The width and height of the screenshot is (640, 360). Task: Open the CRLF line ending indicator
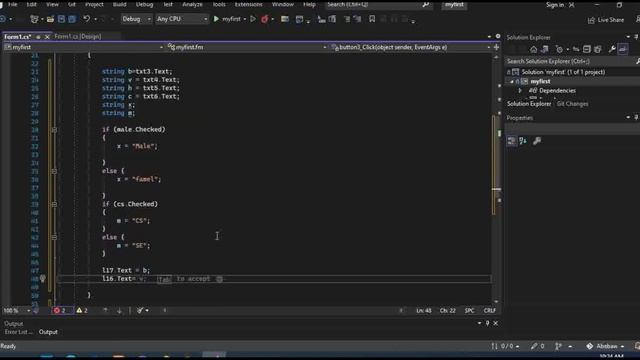point(489,311)
